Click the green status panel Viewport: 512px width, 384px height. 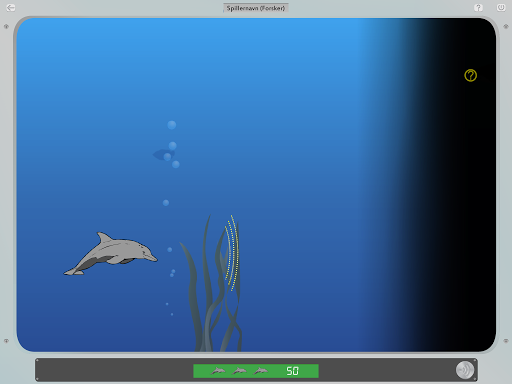point(256,371)
